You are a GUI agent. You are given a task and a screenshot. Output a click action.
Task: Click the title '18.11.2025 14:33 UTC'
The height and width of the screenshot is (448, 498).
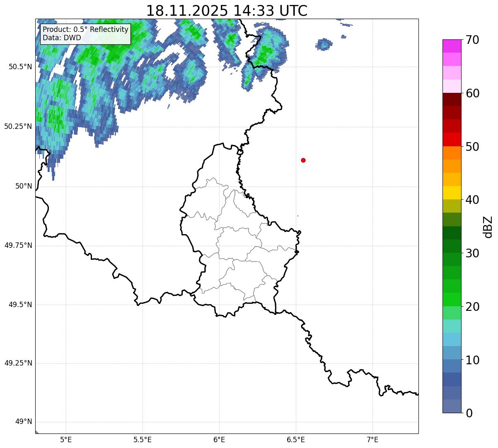(227, 10)
